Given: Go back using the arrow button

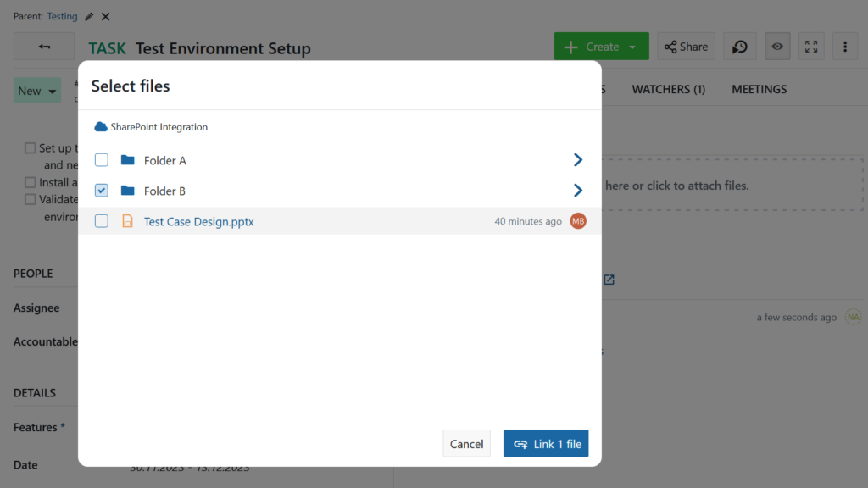Looking at the screenshot, I should point(43,46).
